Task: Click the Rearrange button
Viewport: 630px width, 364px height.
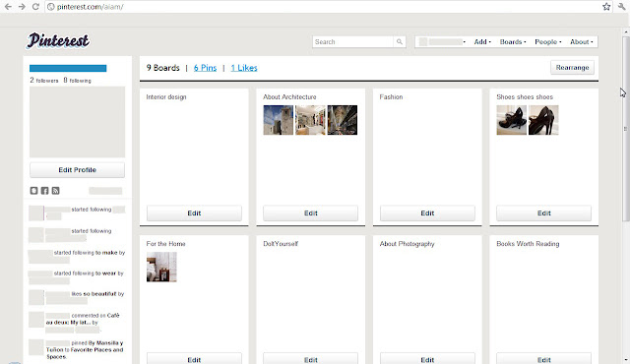Action: pyautogui.click(x=572, y=68)
